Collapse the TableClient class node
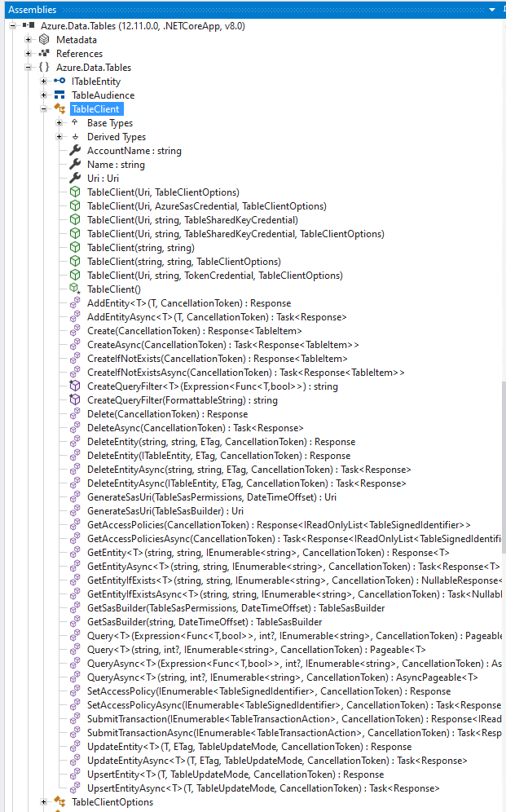The image size is (506, 812). click(x=44, y=109)
